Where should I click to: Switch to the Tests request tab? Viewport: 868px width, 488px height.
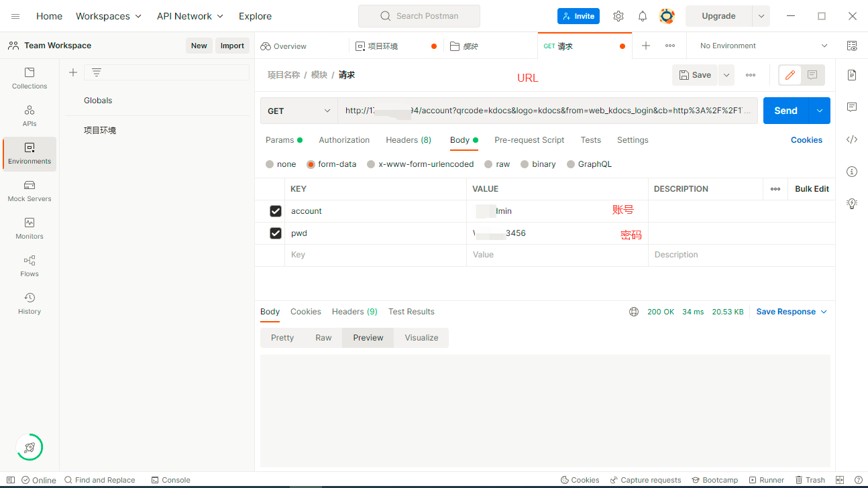591,140
